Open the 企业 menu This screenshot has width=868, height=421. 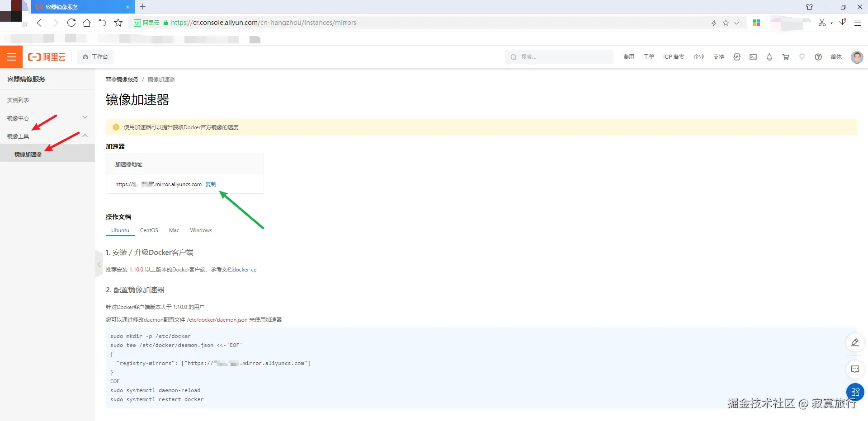pos(699,57)
